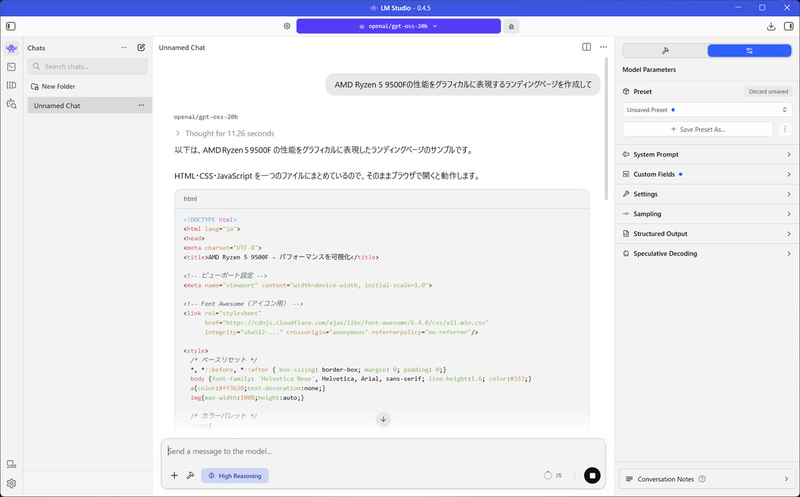This screenshot has height=497, width=800.
Task: Toggle the left sidebar panel icon
Action: pos(11,26)
